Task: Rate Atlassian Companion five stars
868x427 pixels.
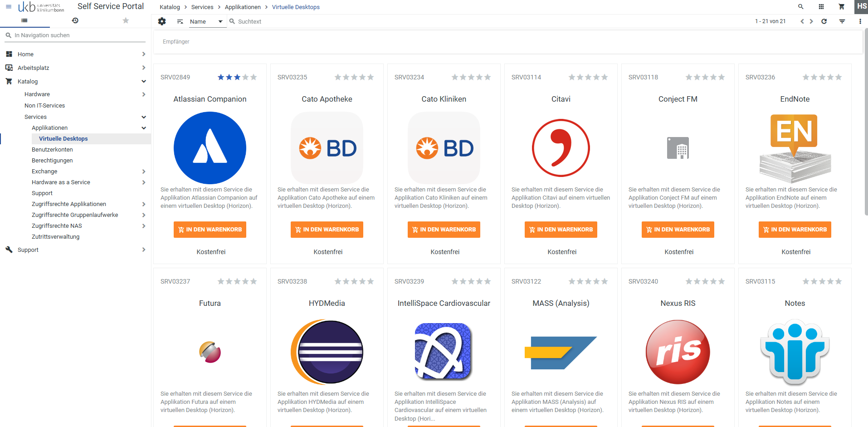Action: (254, 77)
